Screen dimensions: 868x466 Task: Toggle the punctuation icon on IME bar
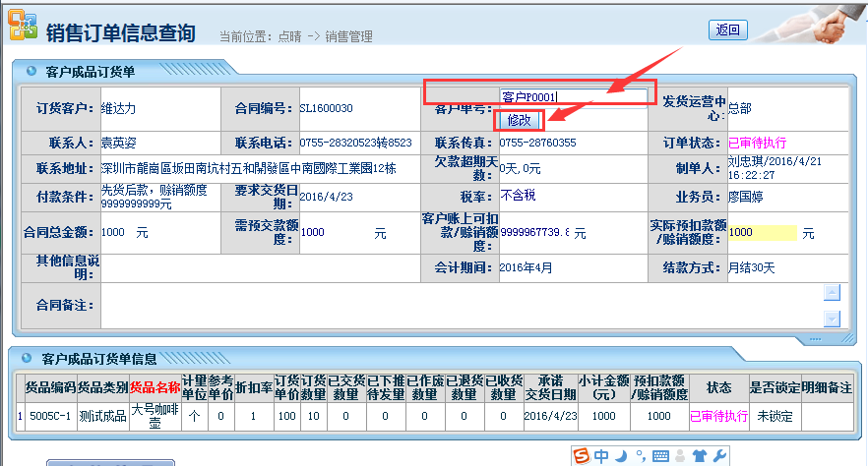click(x=641, y=456)
